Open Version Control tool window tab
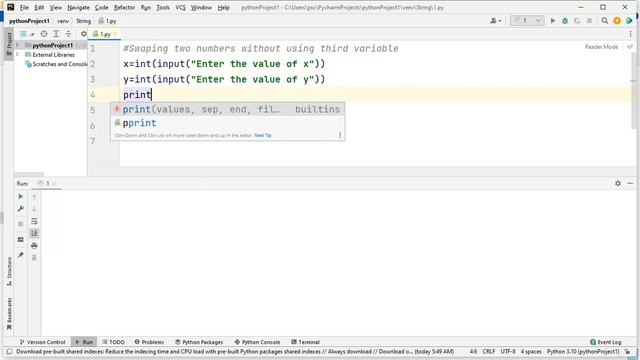 [42, 342]
